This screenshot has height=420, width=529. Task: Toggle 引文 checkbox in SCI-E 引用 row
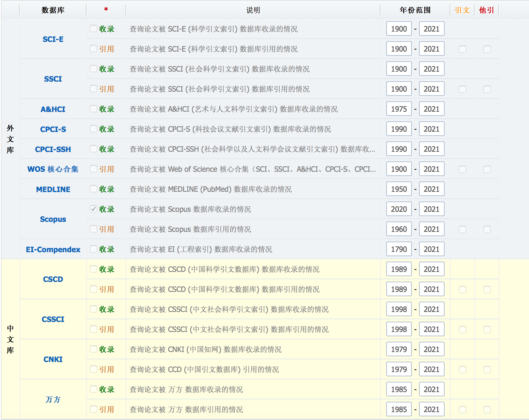tap(462, 49)
